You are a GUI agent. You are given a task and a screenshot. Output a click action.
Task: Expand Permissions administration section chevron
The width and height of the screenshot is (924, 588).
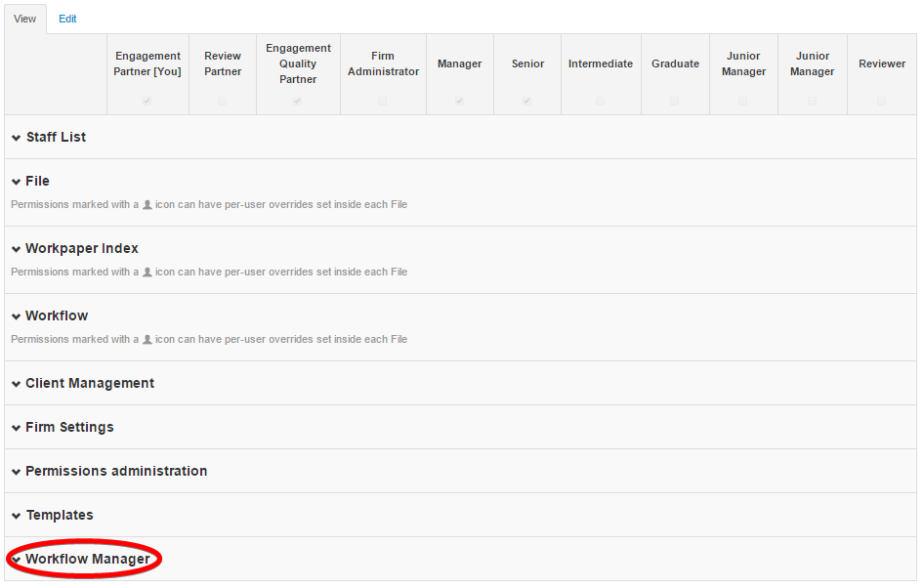(16, 472)
